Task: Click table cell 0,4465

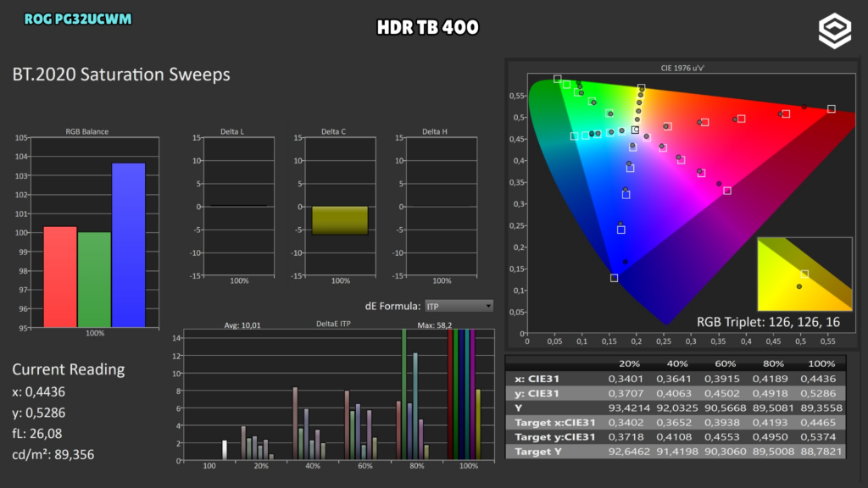Action: coord(819,422)
